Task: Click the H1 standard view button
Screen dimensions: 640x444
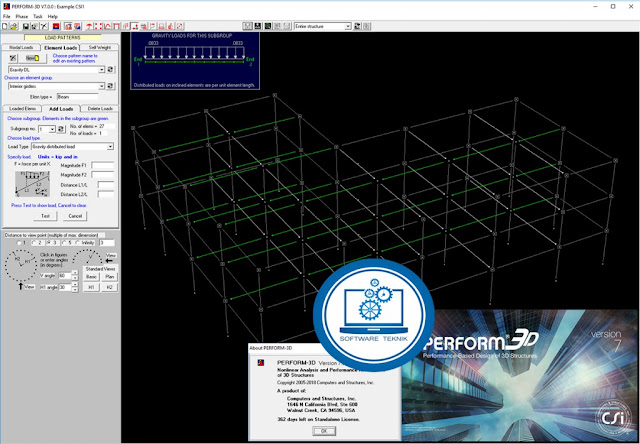Action: pyautogui.click(x=91, y=287)
